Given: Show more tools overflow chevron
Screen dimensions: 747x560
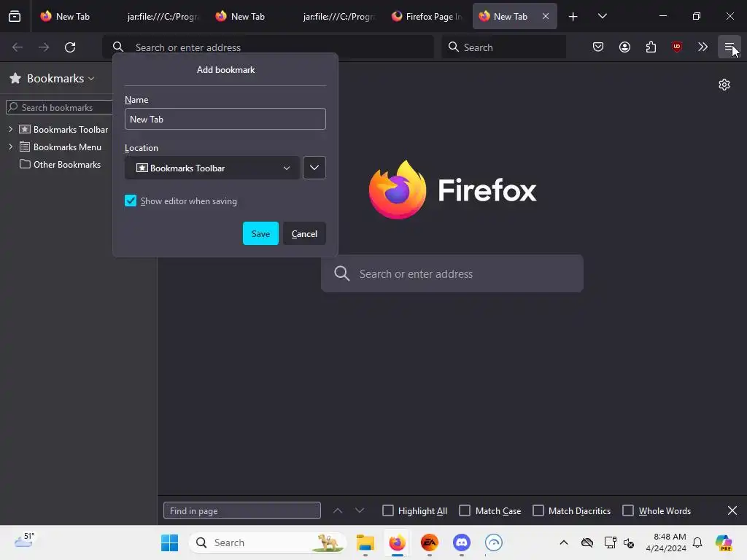Looking at the screenshot, I should [703, 47].
